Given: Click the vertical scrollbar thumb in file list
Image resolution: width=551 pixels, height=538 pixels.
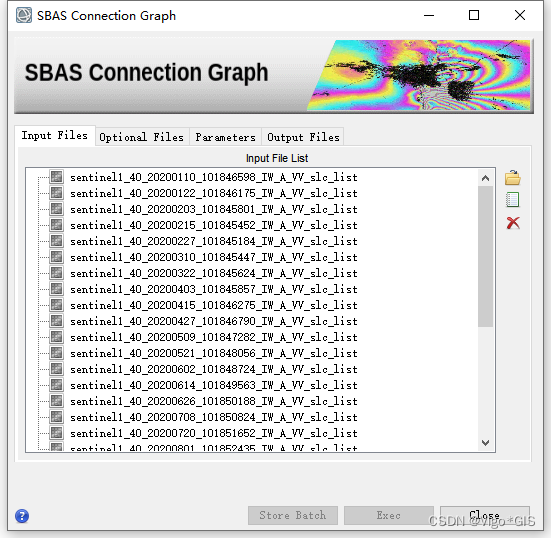Looking at the screenshot, I should click(485, 257).
